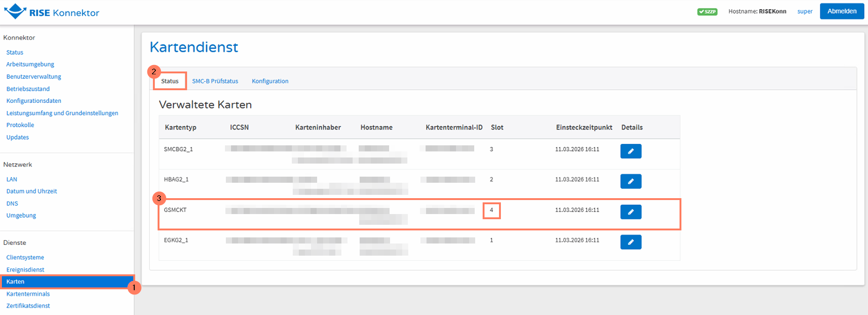Click the Einsteckzeitpunkt column header

click(584, 128)
